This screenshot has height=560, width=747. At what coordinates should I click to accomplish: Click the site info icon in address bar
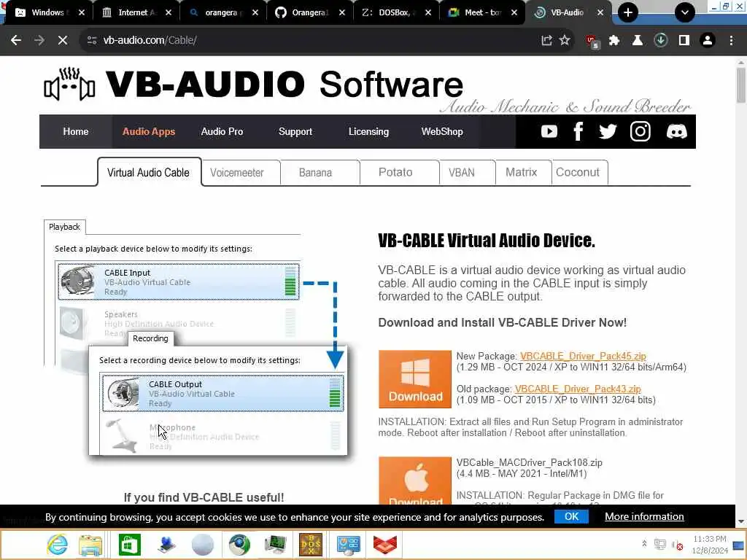[x=92, y=40]
